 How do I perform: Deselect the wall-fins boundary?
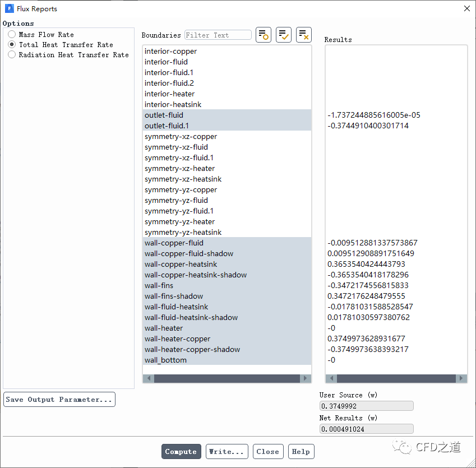(159, 286)
